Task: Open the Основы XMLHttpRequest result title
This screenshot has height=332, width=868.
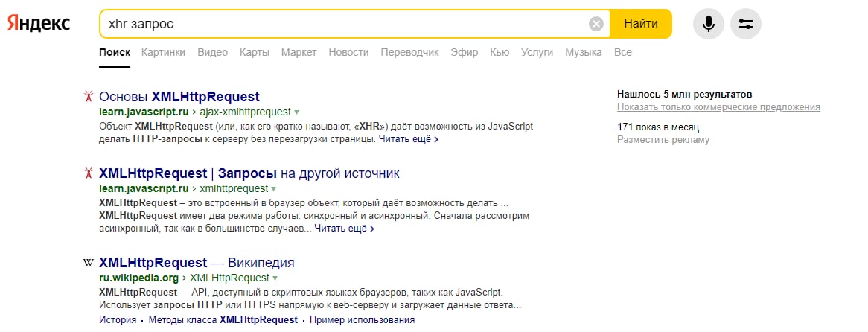Action: click(179, 97)
